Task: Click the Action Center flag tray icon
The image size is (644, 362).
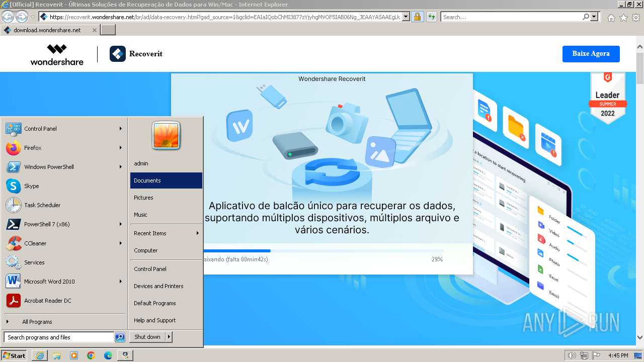Action: tap(596, 355)
